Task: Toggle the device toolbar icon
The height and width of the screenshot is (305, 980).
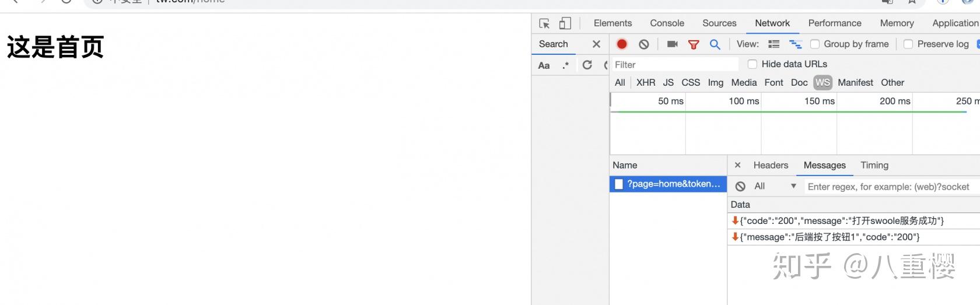Action: point(565,23)
